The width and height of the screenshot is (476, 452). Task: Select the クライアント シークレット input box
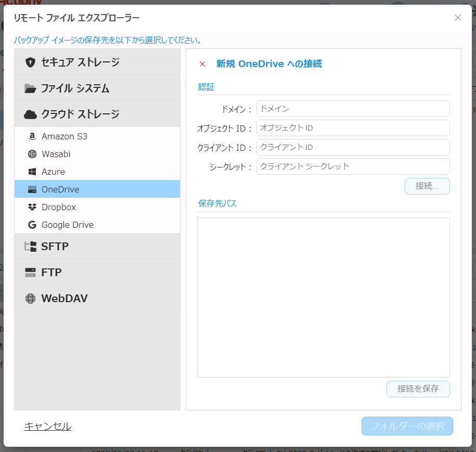click(353, 166)
